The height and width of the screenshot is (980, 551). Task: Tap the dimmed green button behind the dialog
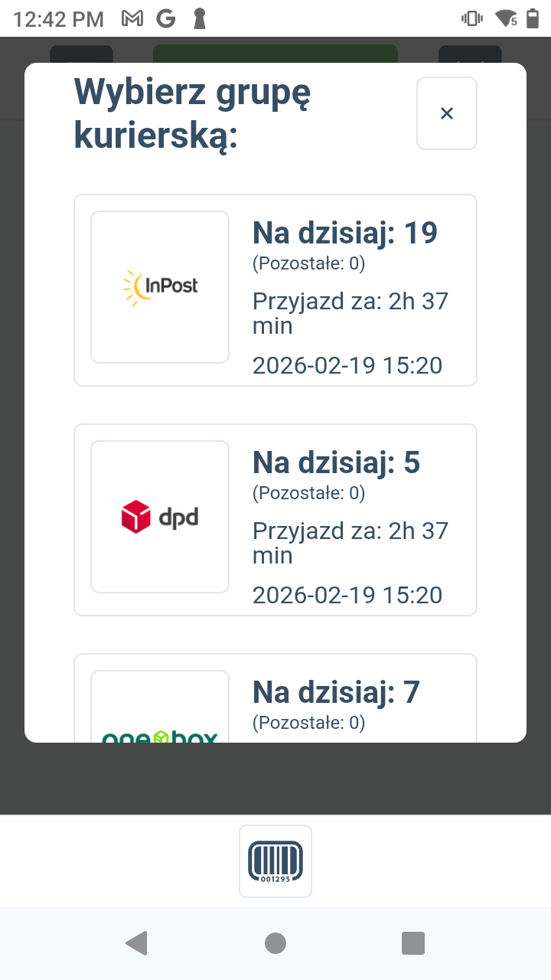click(275, 54)
